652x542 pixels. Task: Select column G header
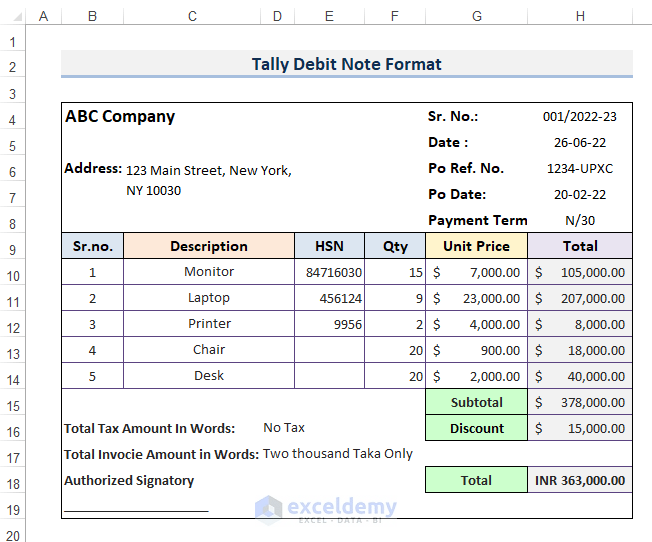click(477, 16)
